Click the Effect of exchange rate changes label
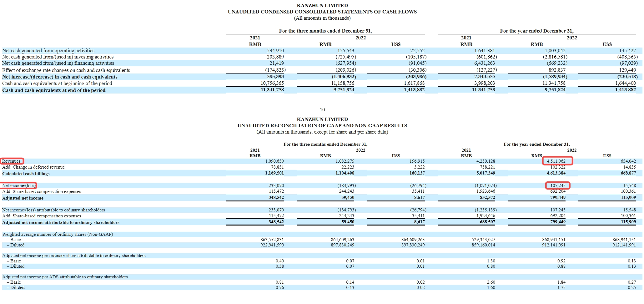Screen dimensions: 644x304 [66, 70]
